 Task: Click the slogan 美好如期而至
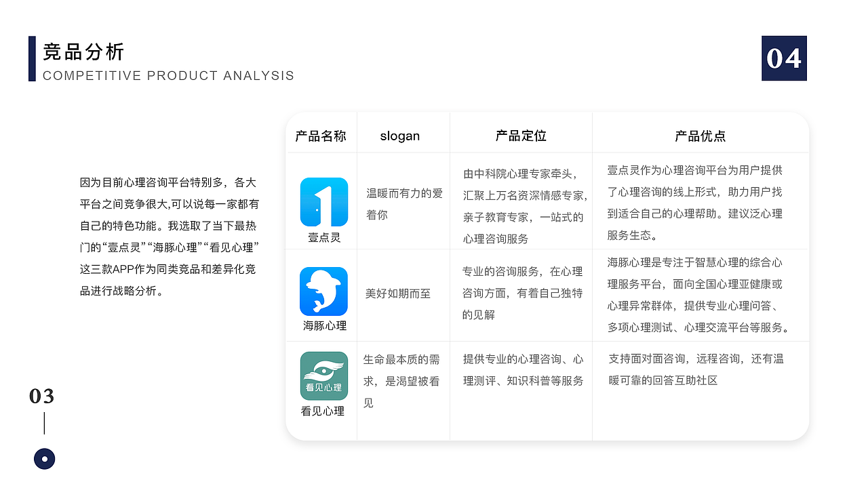pyautogui.click(x=398, y=293)
